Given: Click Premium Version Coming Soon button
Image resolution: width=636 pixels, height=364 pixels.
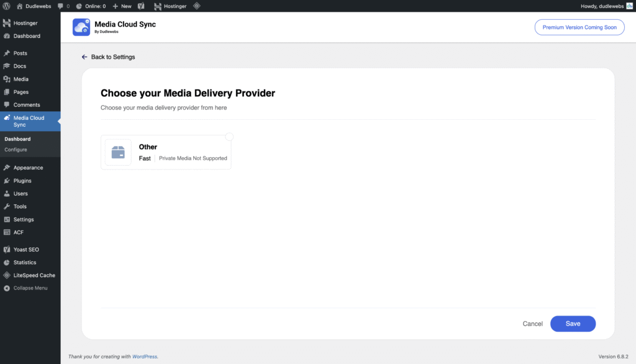Looking at the screenshot, I should [x=579, y=27].
